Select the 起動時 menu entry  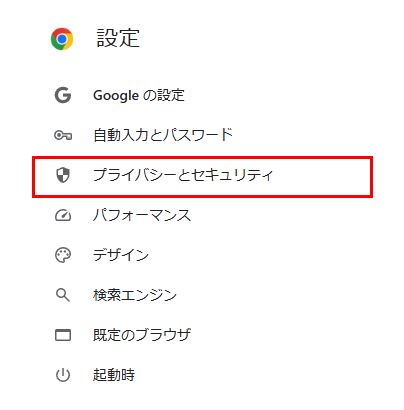point(114,375)
